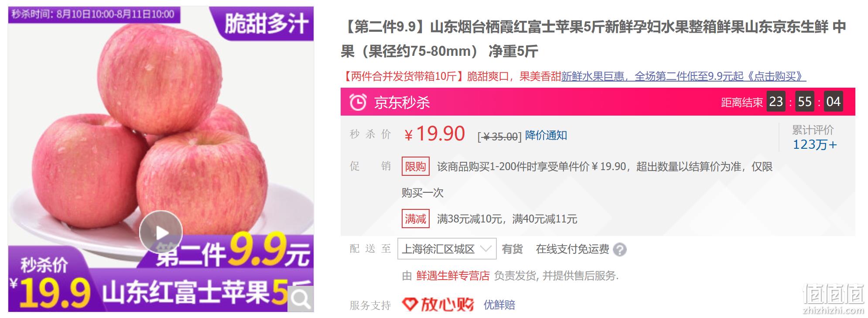The height and width of the screenshot is (318, 868).
Task: Click the magnifier zoom icon on product image
Action: pos(301,299)
